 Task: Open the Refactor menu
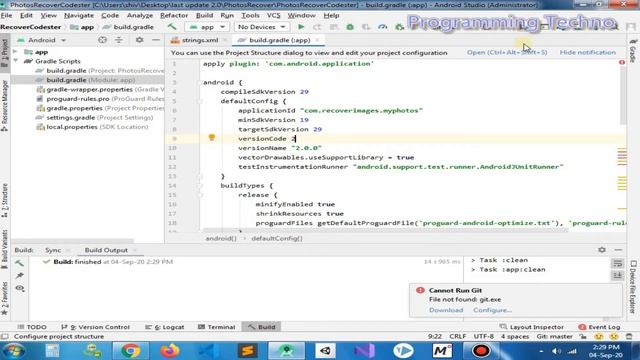[174, 16]
